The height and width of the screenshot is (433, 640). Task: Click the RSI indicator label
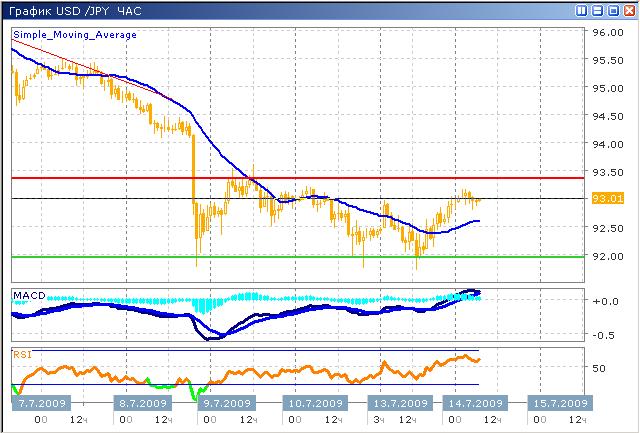(x=21, y=353)
